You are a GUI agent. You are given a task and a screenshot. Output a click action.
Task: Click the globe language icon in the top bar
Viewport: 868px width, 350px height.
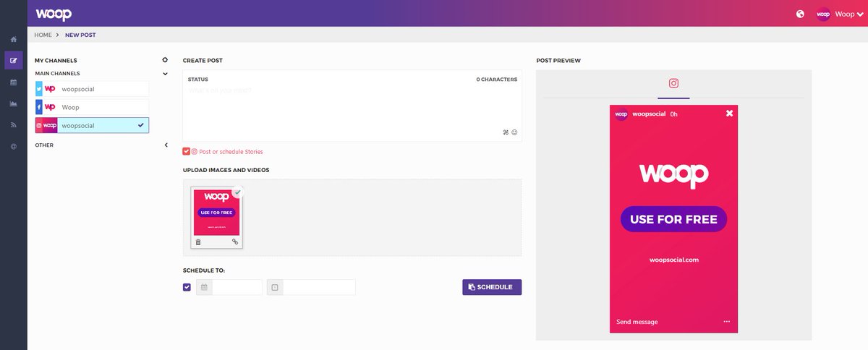[800, 14]
